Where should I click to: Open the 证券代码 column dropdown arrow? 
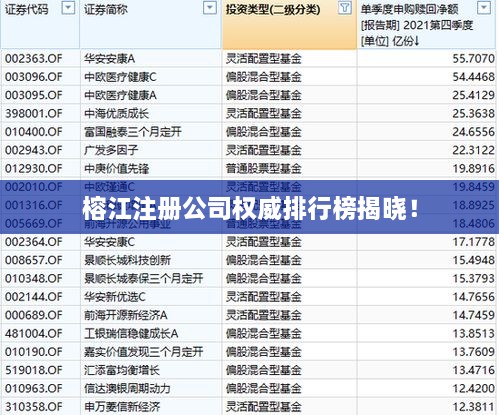[68, 8]
